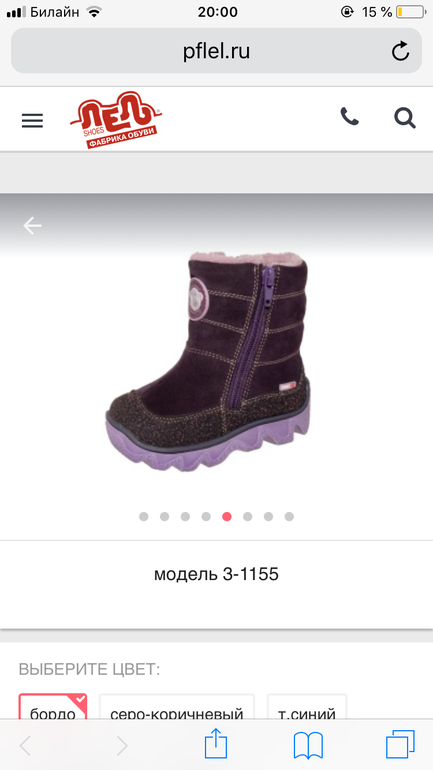Jump to the first carousel dot
The width and height of the screenshot is (433, 770).
tap(143, 517)
